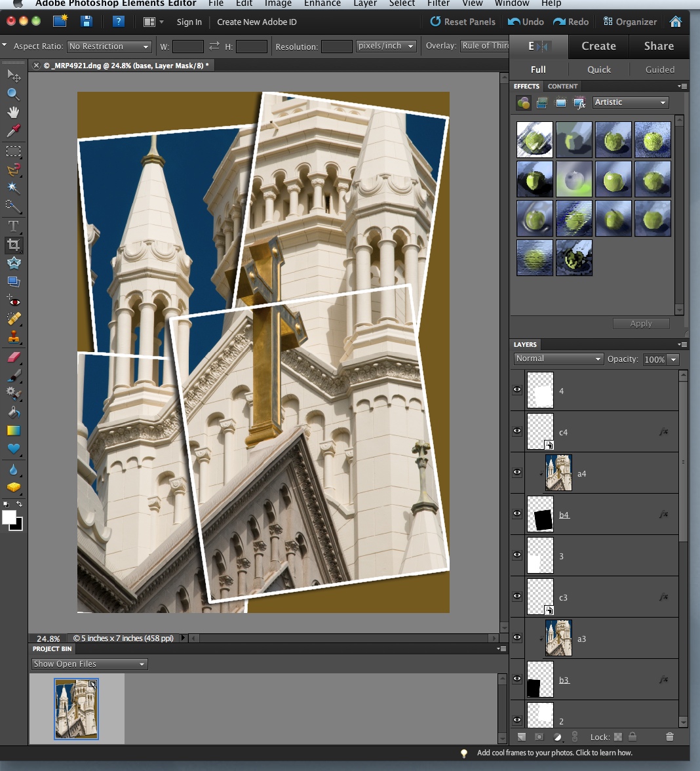700x771 pixels.
Task: Hide the b3 layer
Action: click(x=517, y=679)
